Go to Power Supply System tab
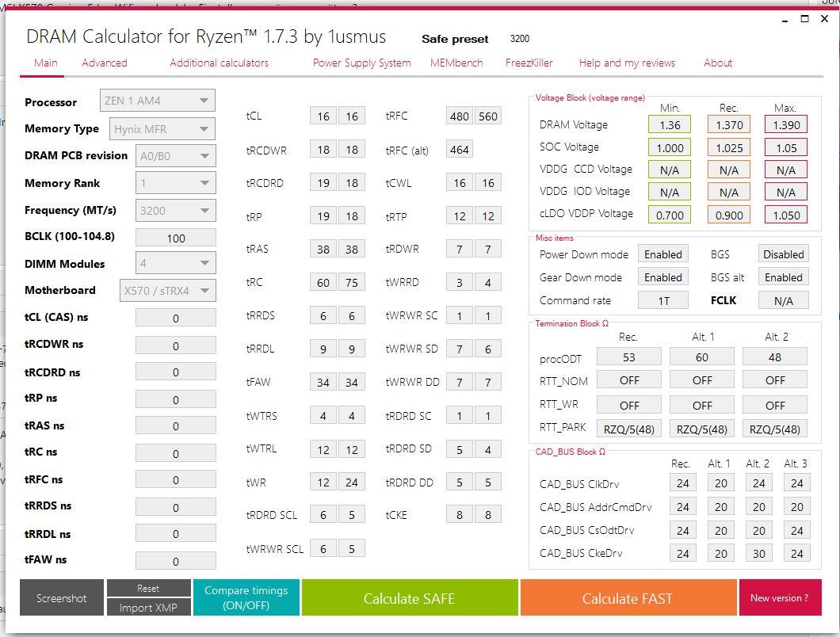The image size is (840, 637). (x=361, y=63)
